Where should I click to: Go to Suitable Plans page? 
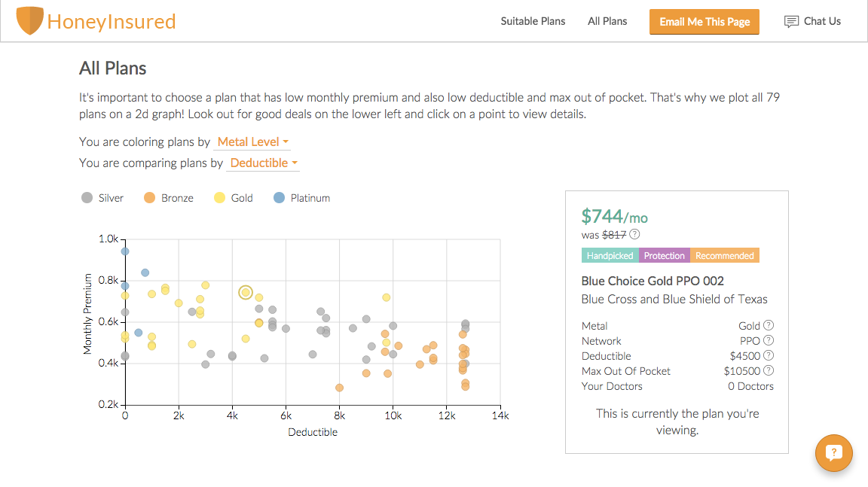pyautogui.click(x=533, y=21)
